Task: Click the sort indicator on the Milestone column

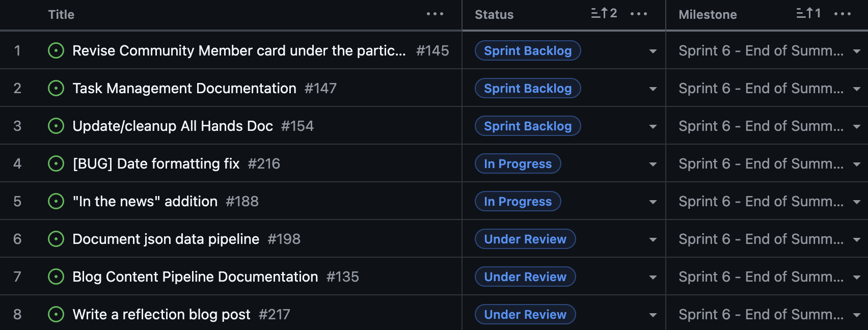Action: (x=809, y=14)
